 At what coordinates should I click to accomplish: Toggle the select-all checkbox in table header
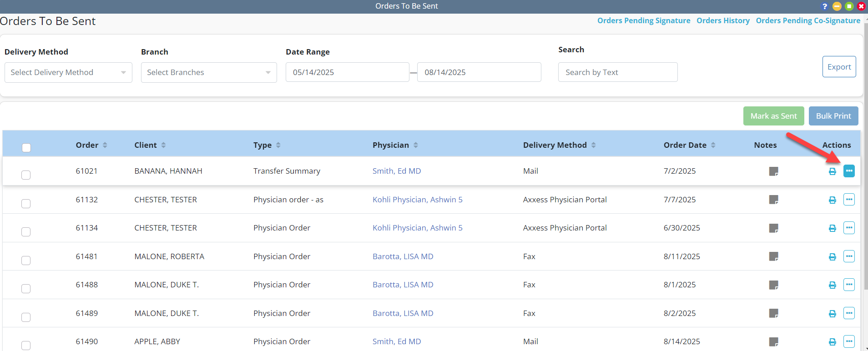point(26,147)
